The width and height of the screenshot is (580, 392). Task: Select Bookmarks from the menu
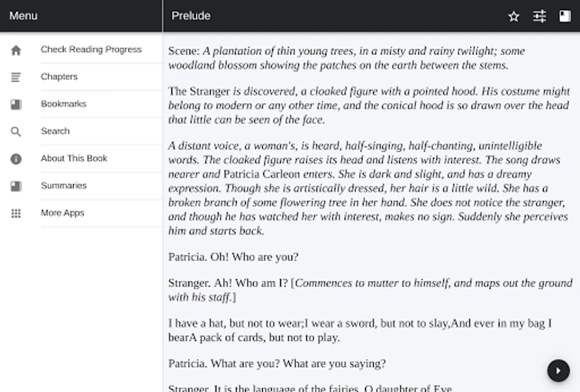tap(64, 104)
